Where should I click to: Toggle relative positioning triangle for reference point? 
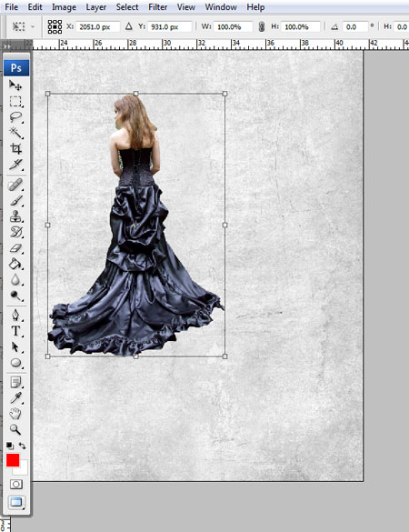(x=128, y=26)
